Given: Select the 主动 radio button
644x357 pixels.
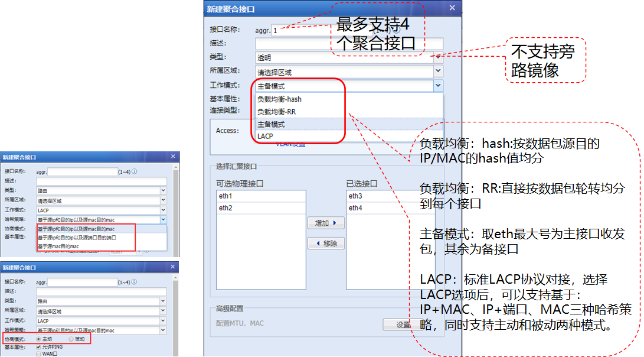Looking at the screenshot, I should 38,339.
